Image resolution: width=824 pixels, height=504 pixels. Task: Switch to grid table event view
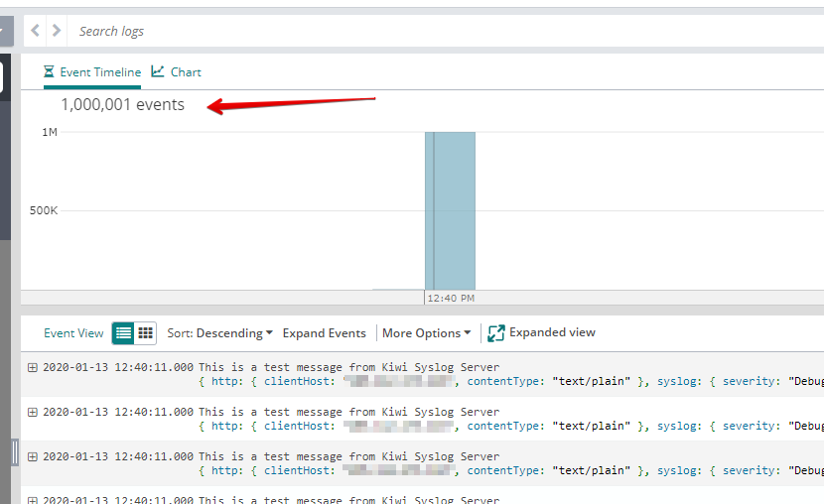pyautogui.click(x=146, y=333)
